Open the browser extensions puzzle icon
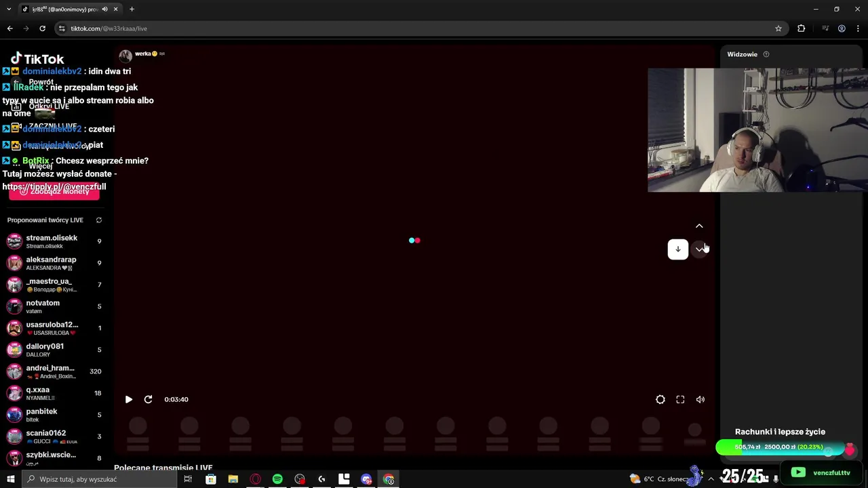The width and height of the screenshot is (868, 488). [x=802, y=28]
